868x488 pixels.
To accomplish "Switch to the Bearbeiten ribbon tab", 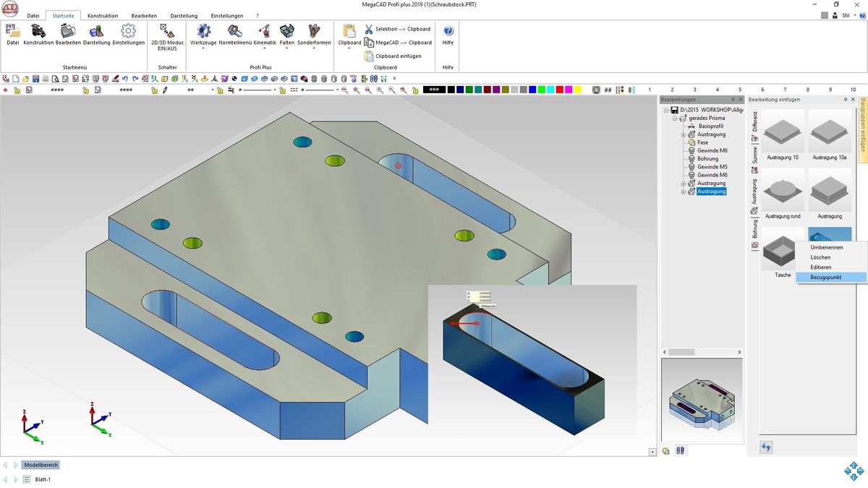I will click(x=144, y=15).
